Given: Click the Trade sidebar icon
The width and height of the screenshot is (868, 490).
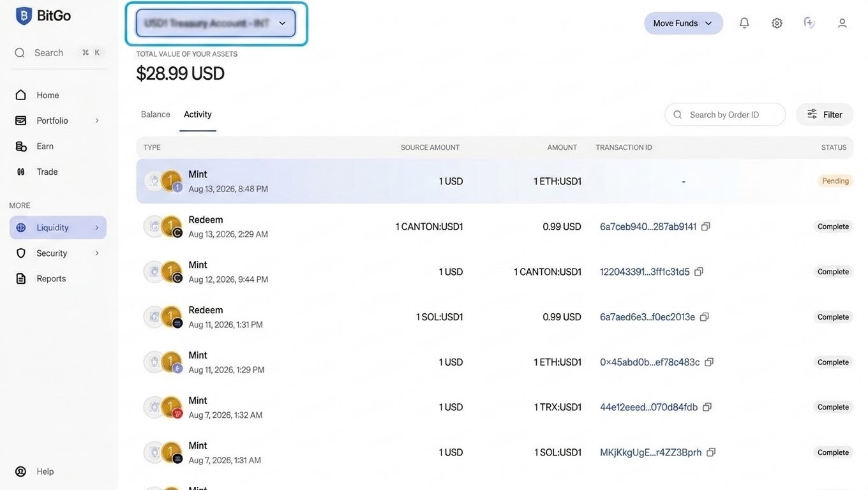Looking at the screenshot, I should [x=21, y=172].
